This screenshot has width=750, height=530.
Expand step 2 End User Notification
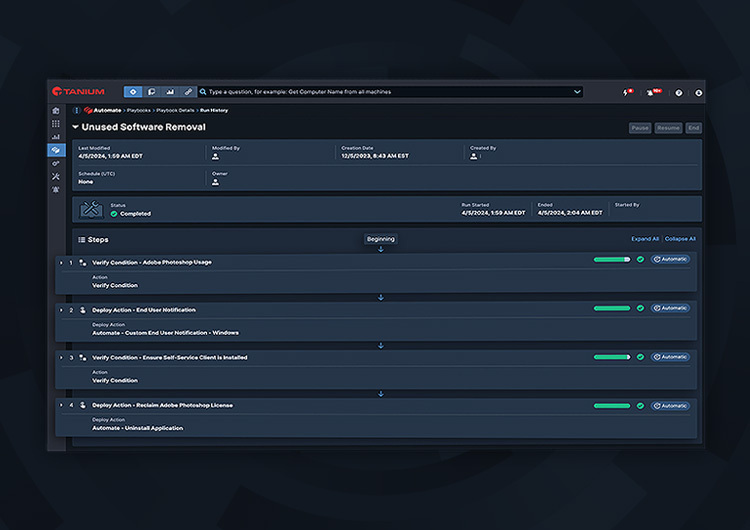(61, 310)
